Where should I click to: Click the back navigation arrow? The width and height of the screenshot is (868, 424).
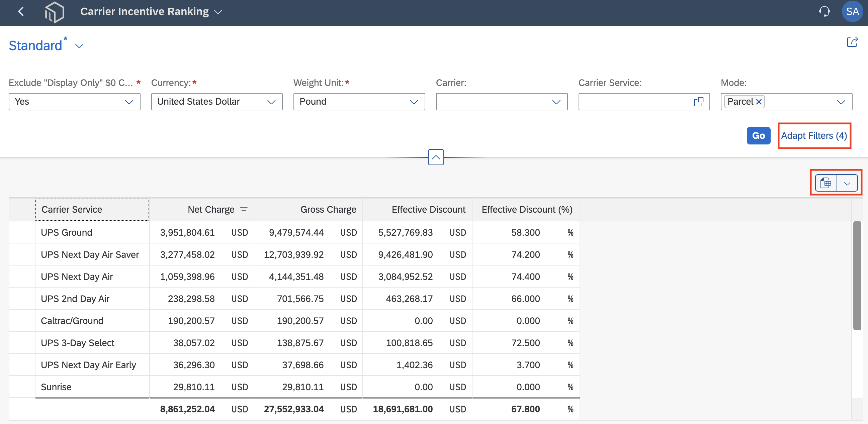[x=21, y=12]
